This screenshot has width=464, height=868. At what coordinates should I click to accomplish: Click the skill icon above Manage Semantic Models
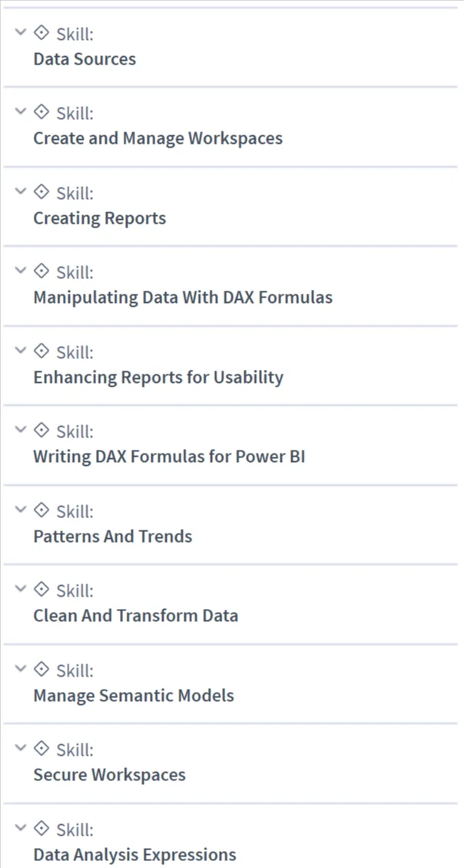[x=41, y=670]
